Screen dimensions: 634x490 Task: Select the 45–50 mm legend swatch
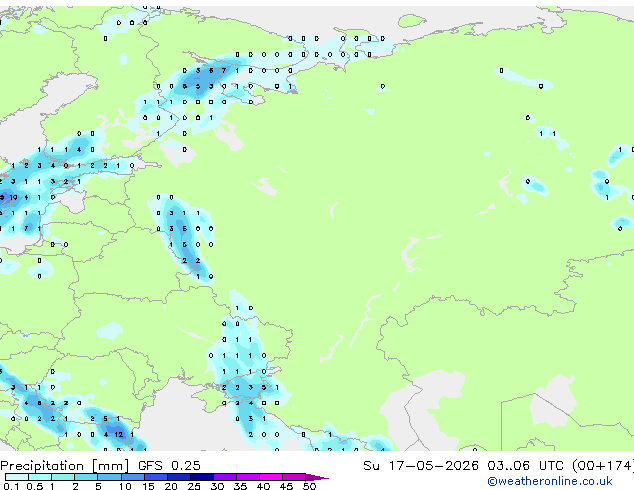(294, 477)
